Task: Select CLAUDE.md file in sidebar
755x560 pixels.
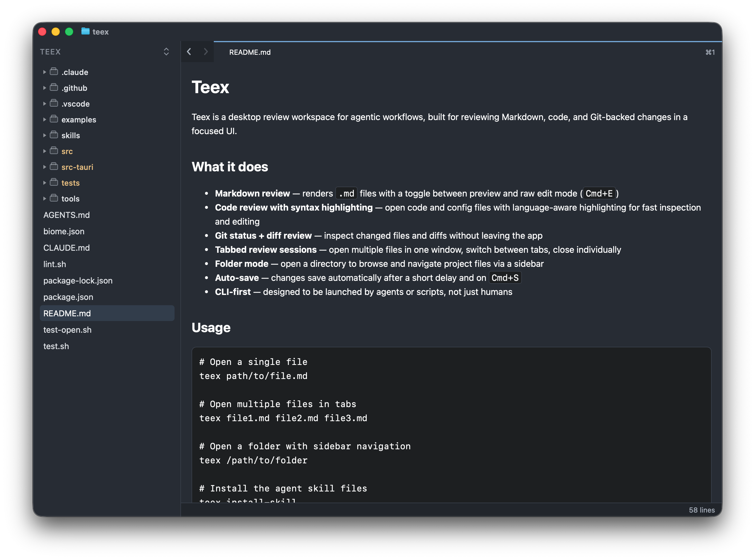Action: pyautogui.click(x=66, y=248)
